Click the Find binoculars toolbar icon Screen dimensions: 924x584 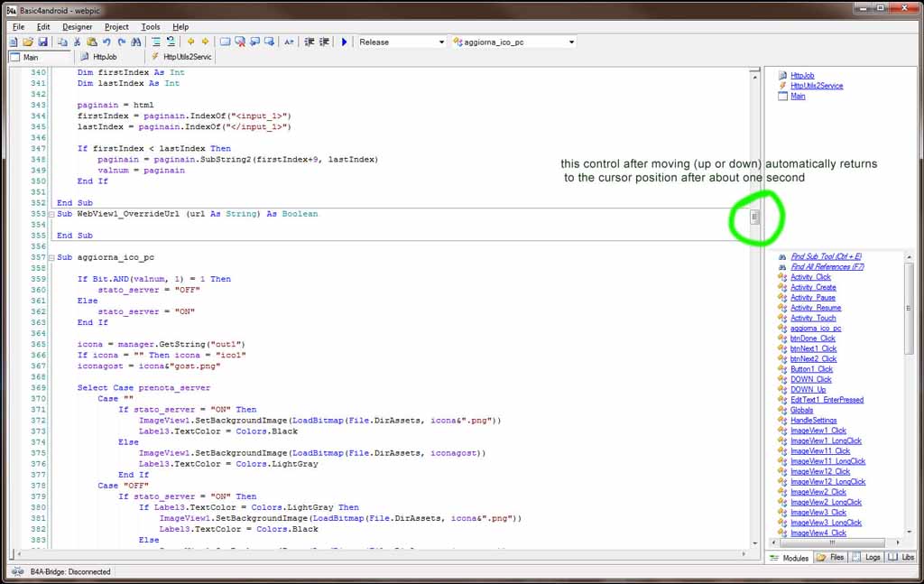[136, 42]
